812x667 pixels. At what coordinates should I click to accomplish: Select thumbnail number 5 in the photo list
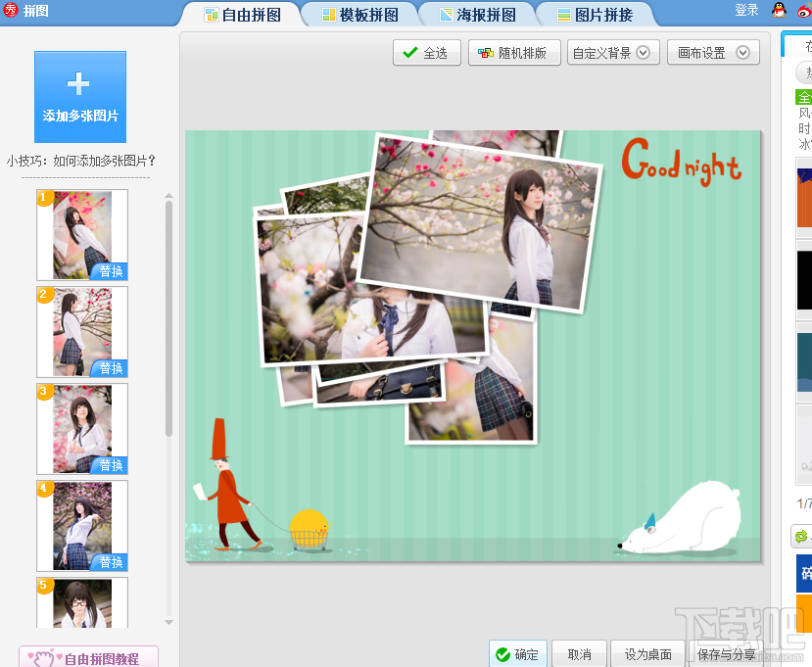point(82,602)
